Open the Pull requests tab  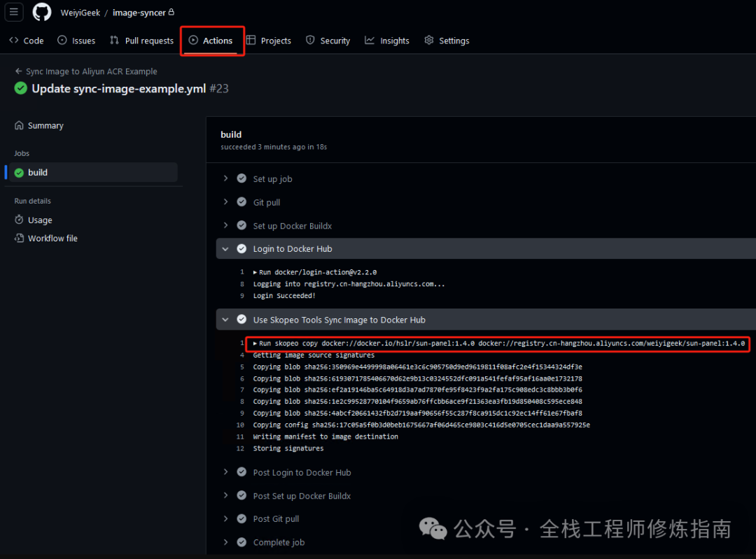141,41
